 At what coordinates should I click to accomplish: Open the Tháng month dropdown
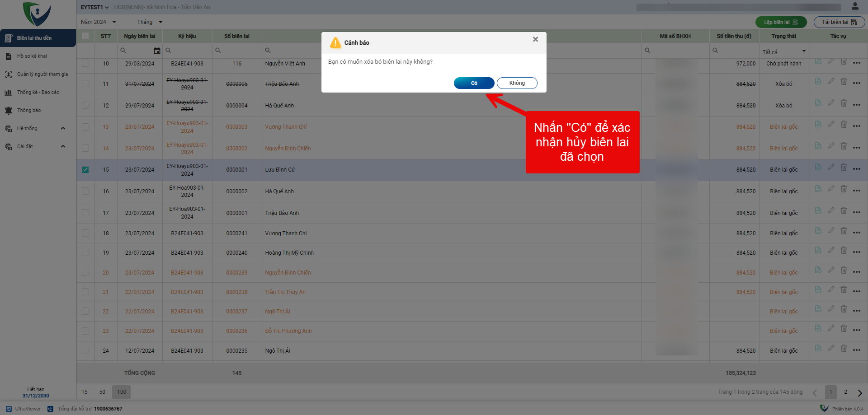[x=149, y=22]
